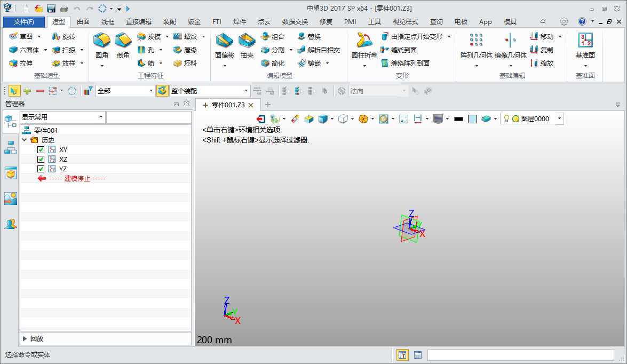627x364 pixels.
Task: Choose the 螺纹 thread tool
Action: point(186,36)
